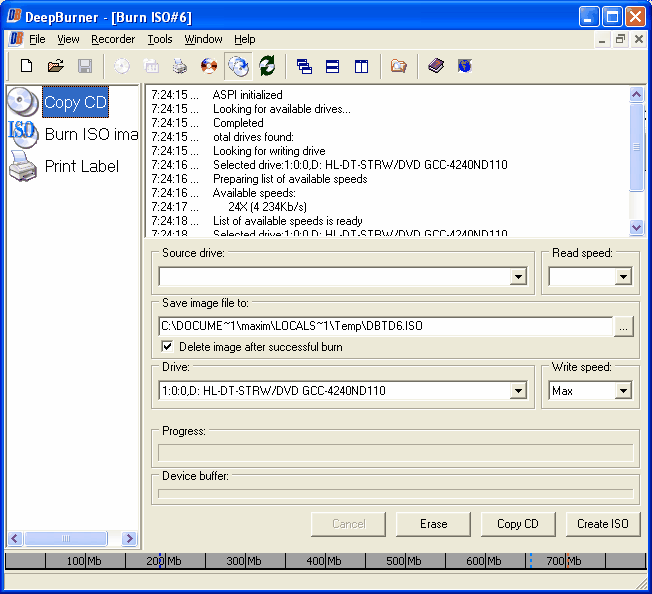The width and height of the screenshot is (652, 594).
Task: Restore the inner document window
Action: click(620, 39)
